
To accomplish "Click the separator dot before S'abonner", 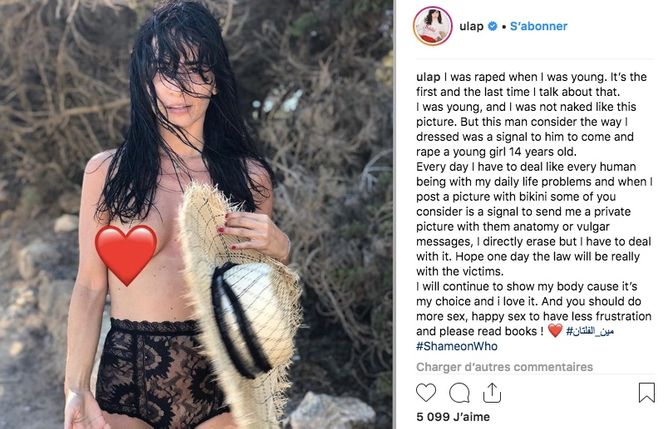I will [504, 27].
